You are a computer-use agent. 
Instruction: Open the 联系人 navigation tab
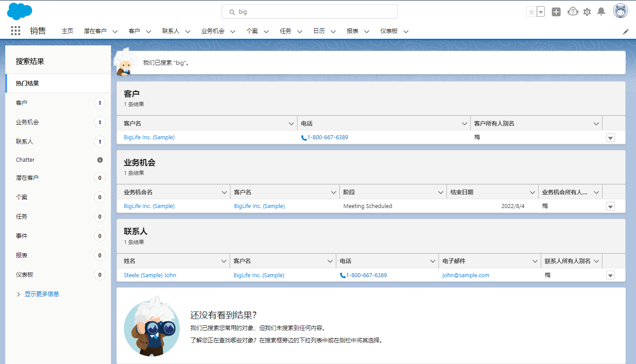[x=171, y=31]
